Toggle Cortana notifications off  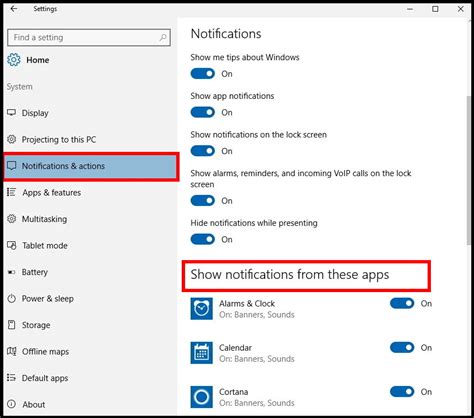402,392
